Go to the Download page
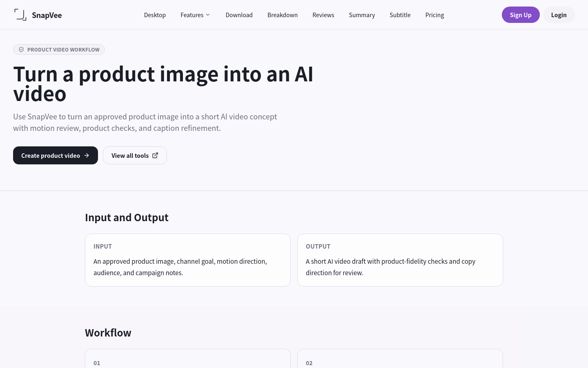The width and height of the screenshot is (588, 368). pos(239,15)
